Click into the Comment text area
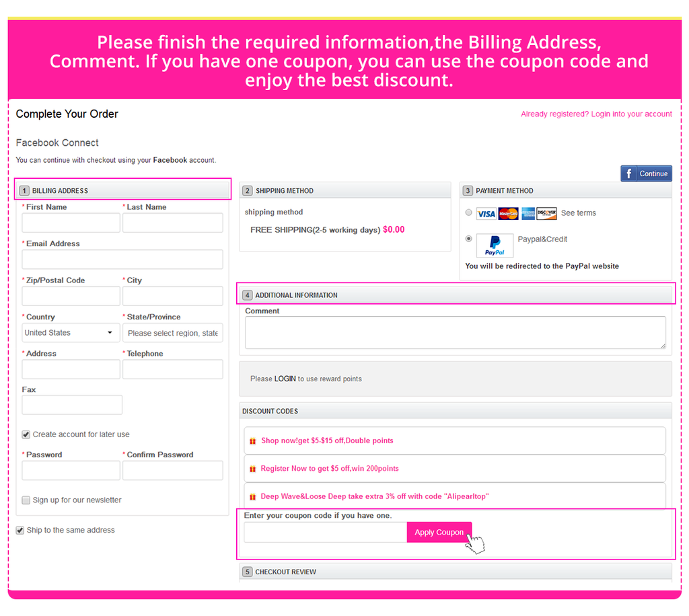The image size is (689, 616). click(x=455, y=333)
